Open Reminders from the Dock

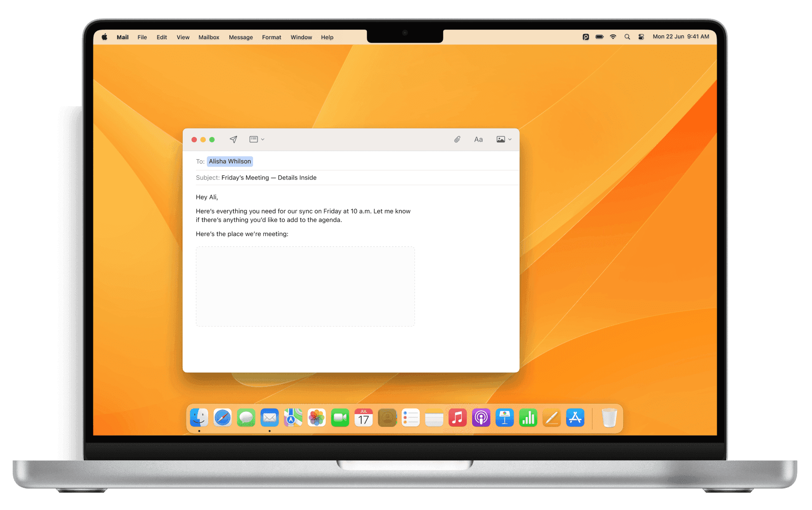(x=411, y=418)
